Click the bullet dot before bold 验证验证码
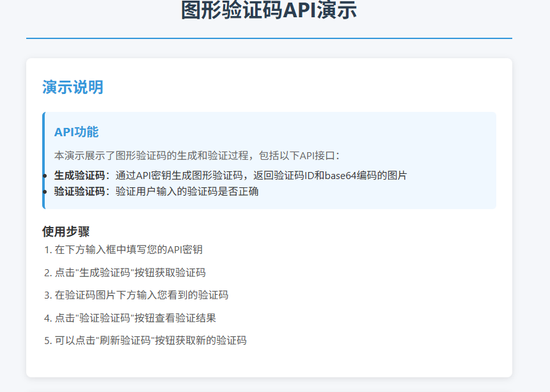This screenshot has height=392, width=550. (44, 191)
